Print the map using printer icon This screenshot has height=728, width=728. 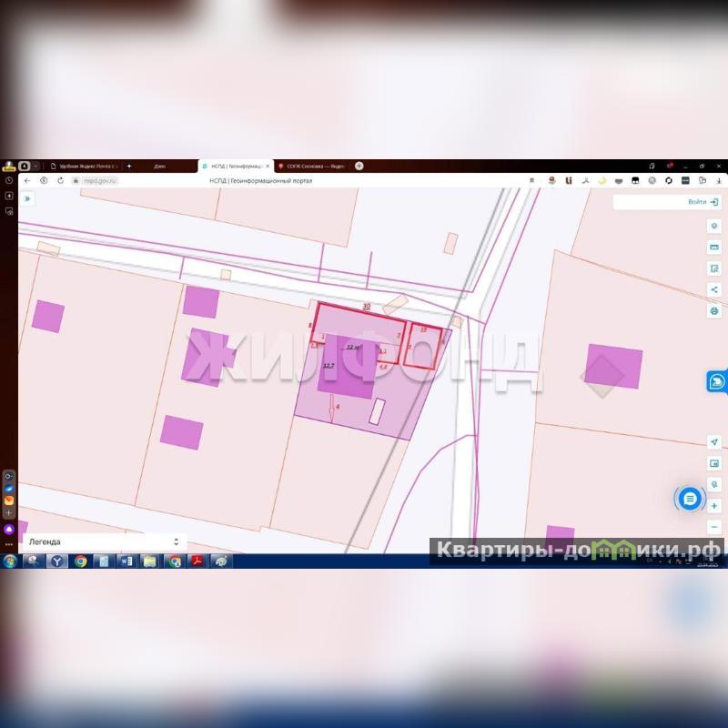[x=714, y=311]
